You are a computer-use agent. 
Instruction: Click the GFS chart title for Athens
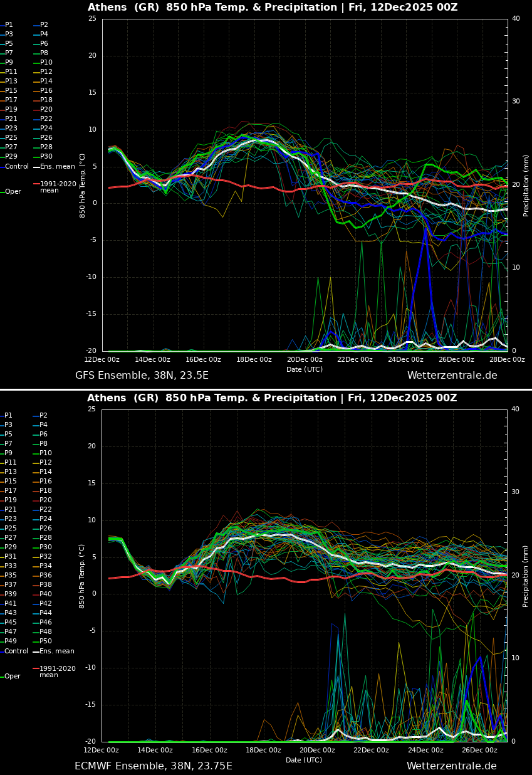click(273, 8)
